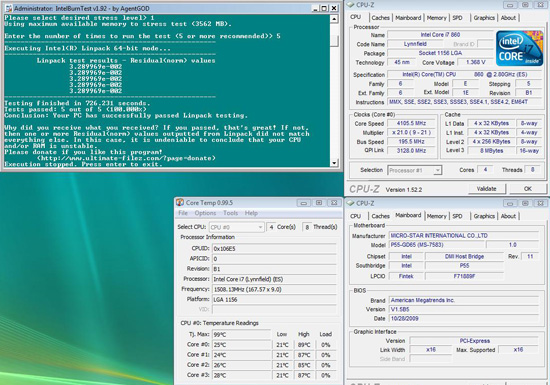Close the Core Temp window

click(334, 203)
